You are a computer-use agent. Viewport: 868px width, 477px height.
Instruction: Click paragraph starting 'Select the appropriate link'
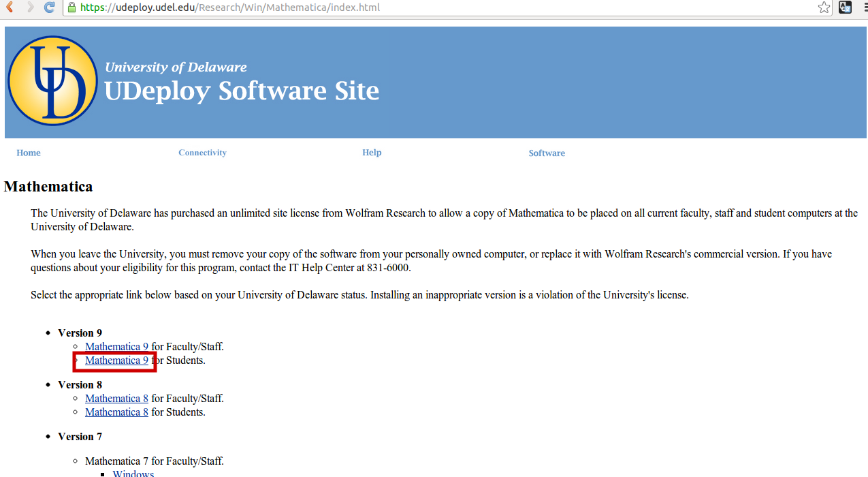359,295
